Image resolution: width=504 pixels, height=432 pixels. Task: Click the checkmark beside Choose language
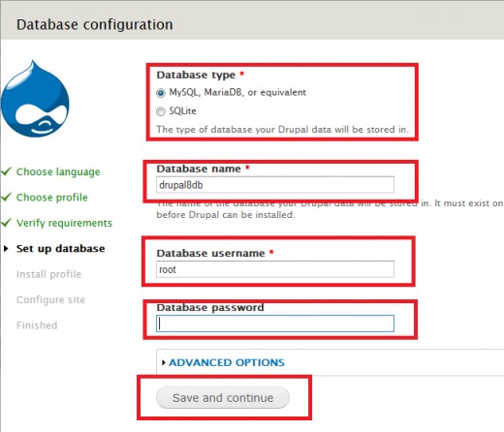pos(7,171)
